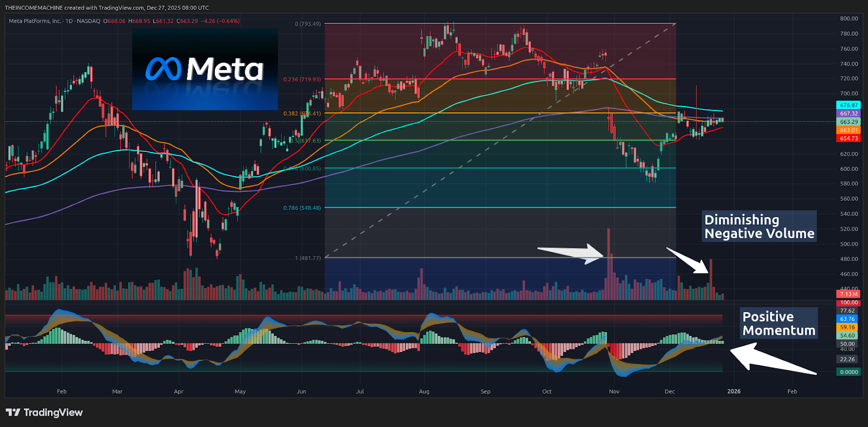Image resolution: width=868 pixels, height=427 pixels.
Task: Click the cyan 676.87 price tag
Action: [x=849, y=105]
